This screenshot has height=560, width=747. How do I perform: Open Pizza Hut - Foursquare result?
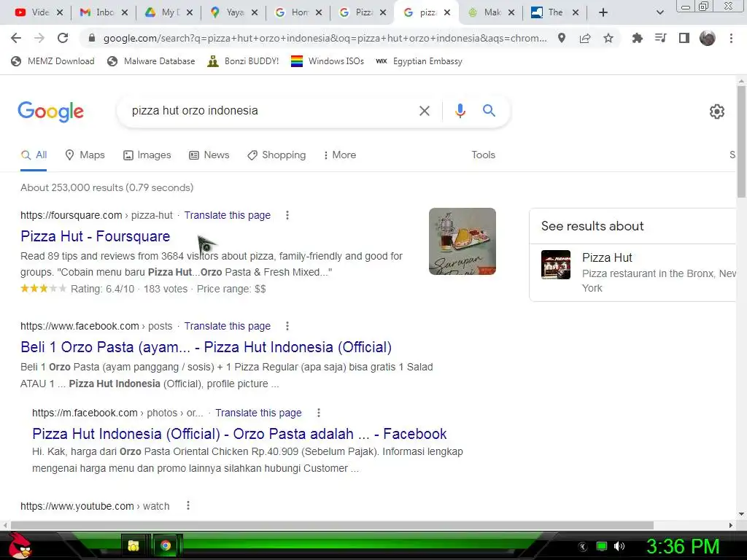[x=96, y=236]
